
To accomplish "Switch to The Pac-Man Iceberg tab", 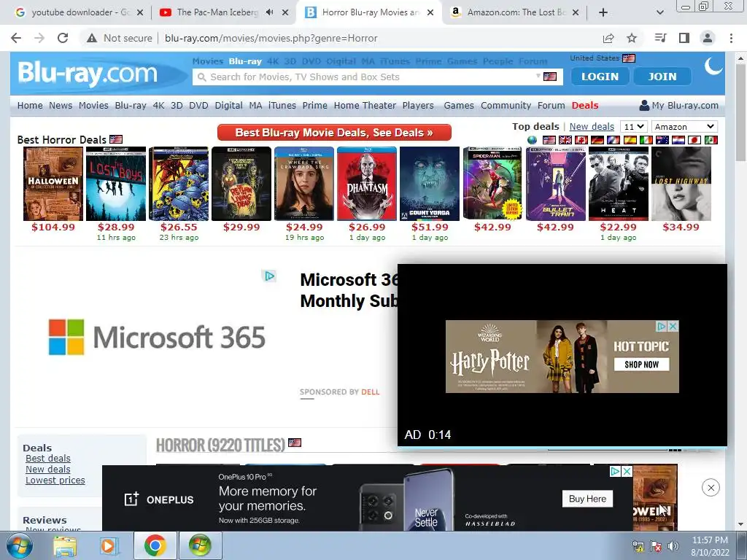I will click(224, 12).
